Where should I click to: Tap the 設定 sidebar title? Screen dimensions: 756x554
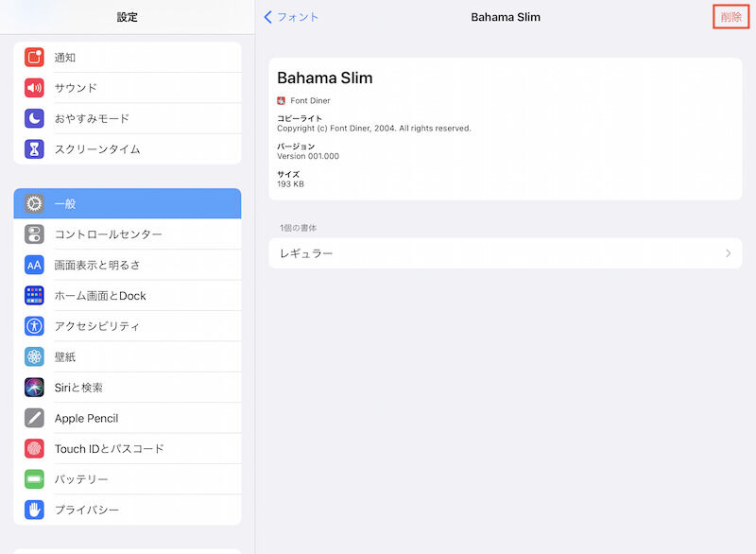coord(128,17)
